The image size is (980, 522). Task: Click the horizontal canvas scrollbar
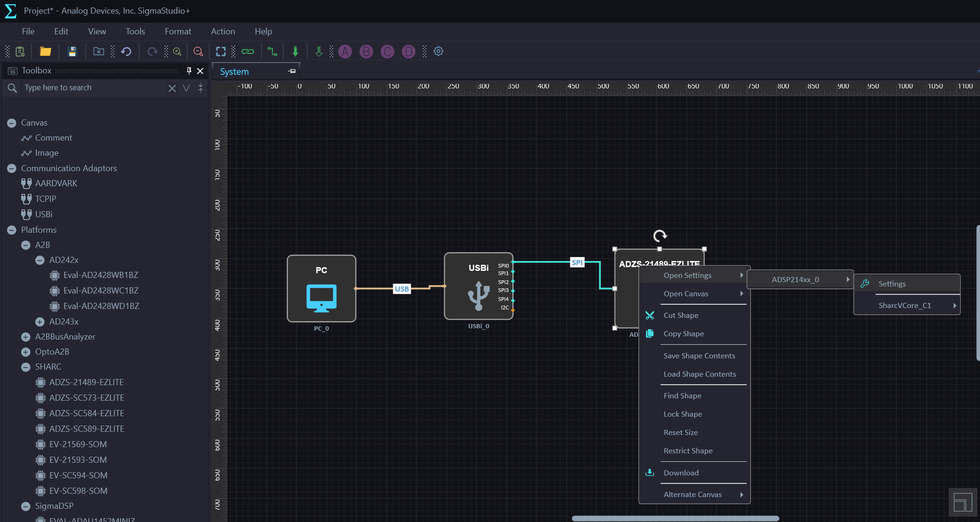click(676, 518)
